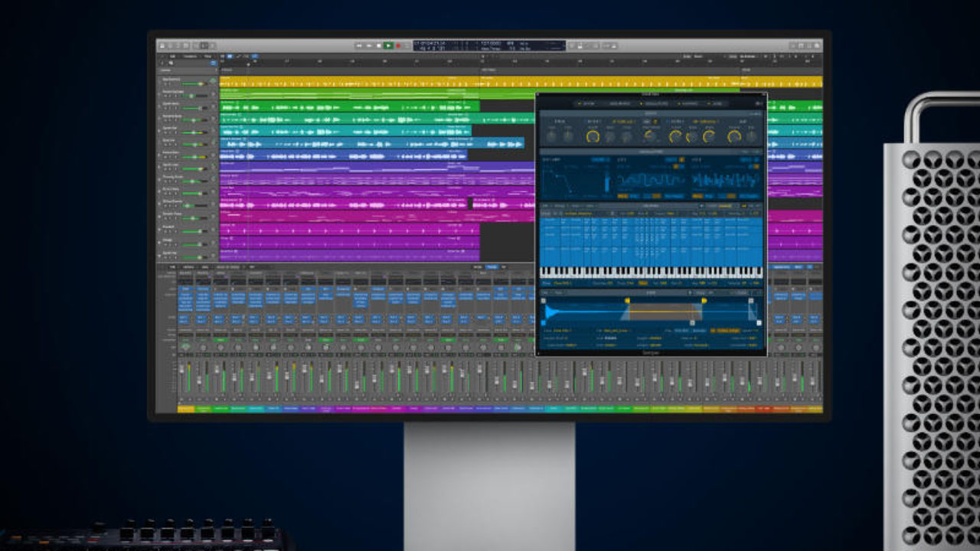Switch mixer to All view
This screenshot has height=551, width=980.
504,267
